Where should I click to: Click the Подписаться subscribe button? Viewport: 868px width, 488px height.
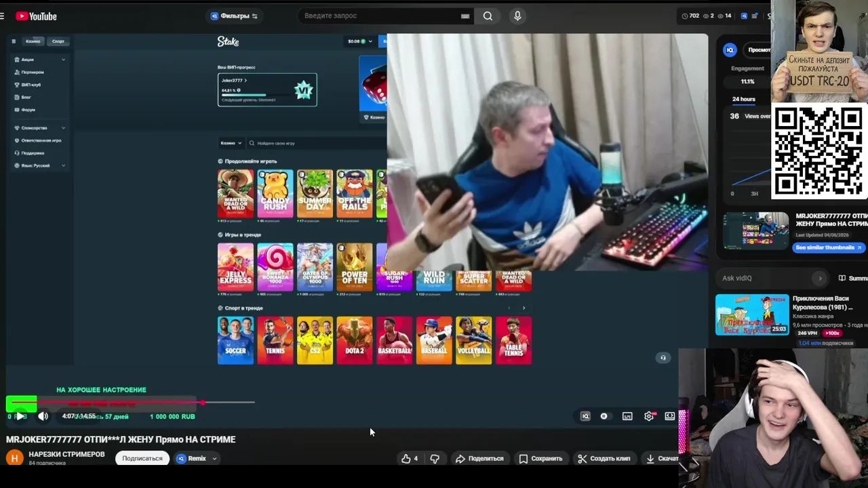142,459
